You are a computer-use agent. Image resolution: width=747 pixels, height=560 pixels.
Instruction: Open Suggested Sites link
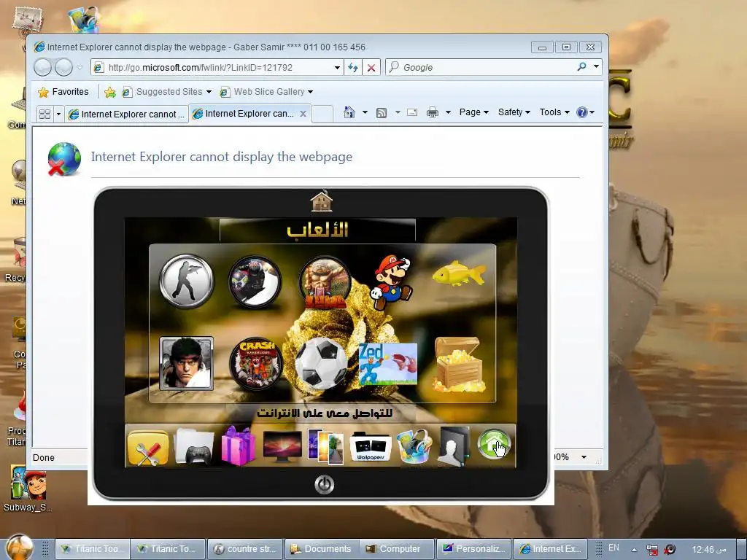tap(167, 92)
